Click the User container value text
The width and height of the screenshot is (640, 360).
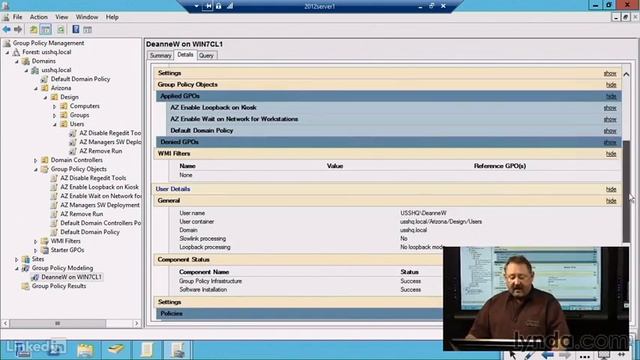tap(441, 222)
